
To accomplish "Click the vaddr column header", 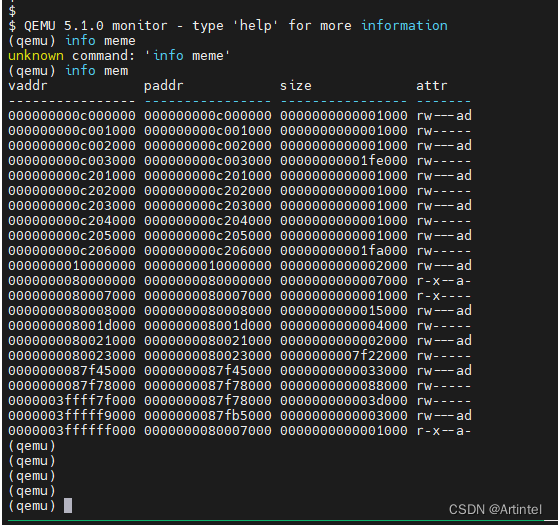I will pos(28,85).
